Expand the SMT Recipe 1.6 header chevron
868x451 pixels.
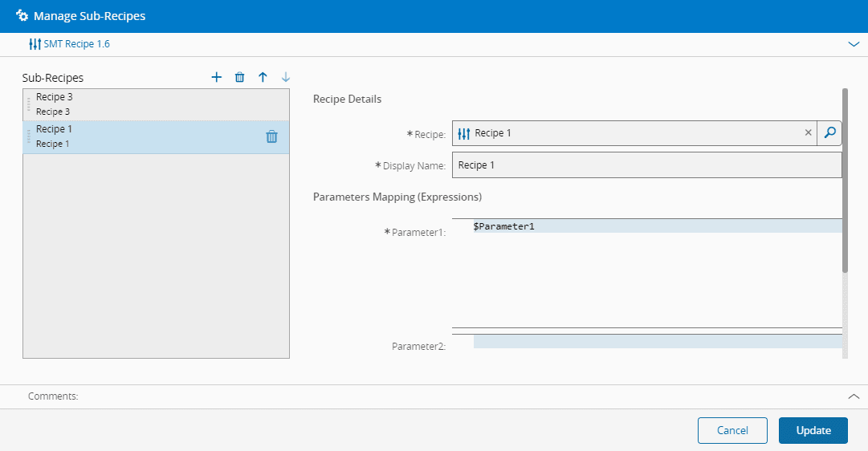point(854,45)
